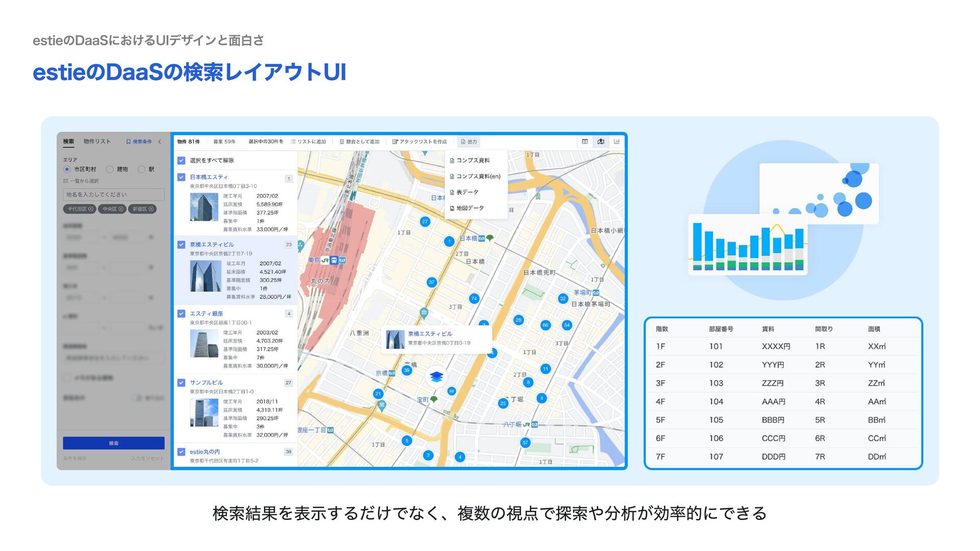Uncheck 選択をすべて解除 checkbox
980x551 pixels.
coord(181,161)
